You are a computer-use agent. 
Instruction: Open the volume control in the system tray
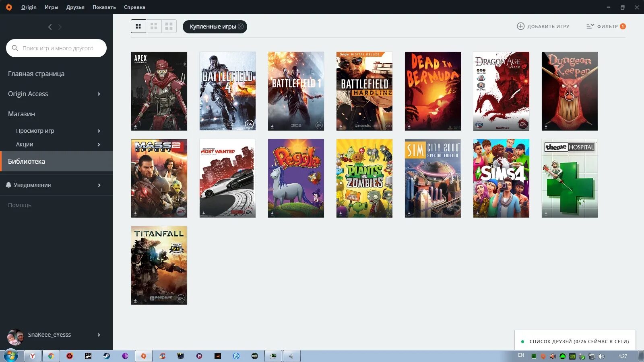[x=601, y=356]
